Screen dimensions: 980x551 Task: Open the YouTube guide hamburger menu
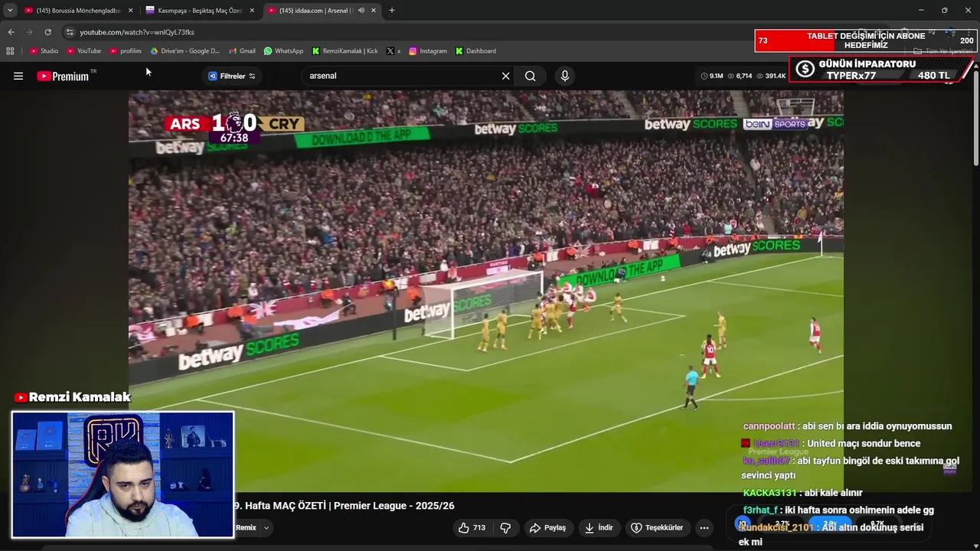point(18,76)
